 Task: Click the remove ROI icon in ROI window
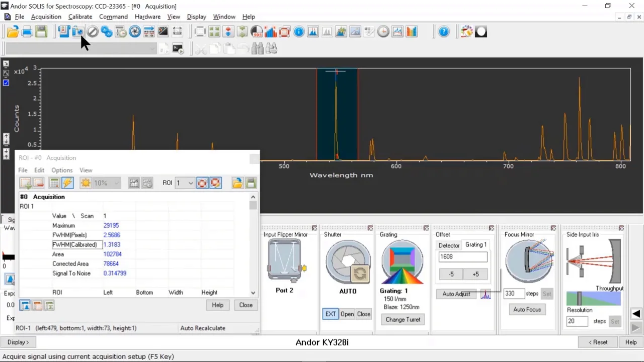pyautogui.click(x=38, y=183)
